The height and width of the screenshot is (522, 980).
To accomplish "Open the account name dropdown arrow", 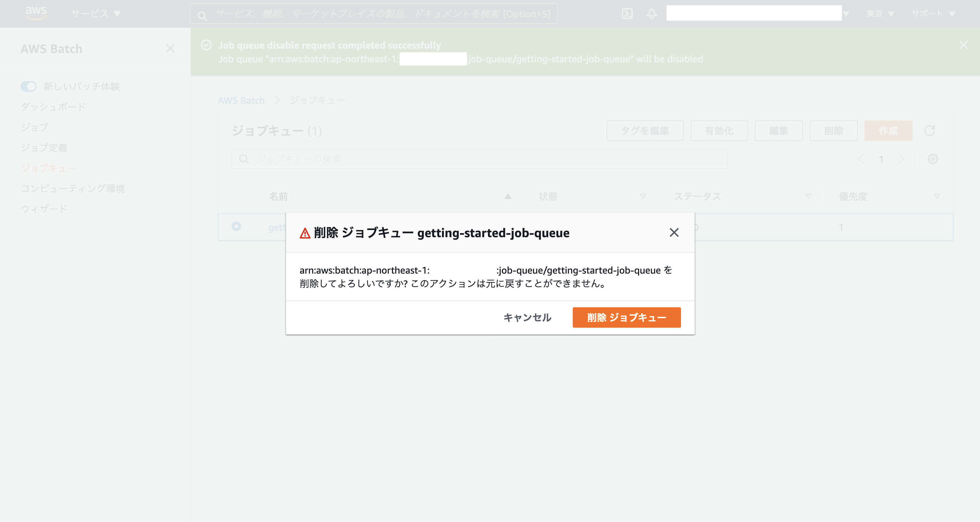I will (846, 14).
